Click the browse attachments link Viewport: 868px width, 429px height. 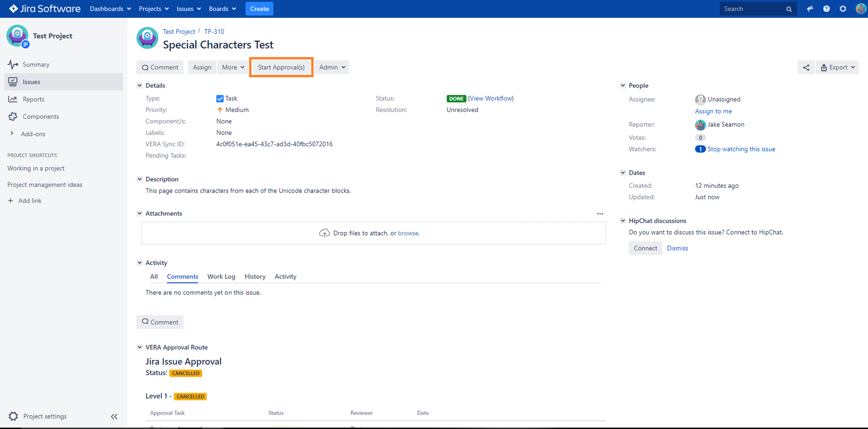pyautogui.click(x=408, y=233)
